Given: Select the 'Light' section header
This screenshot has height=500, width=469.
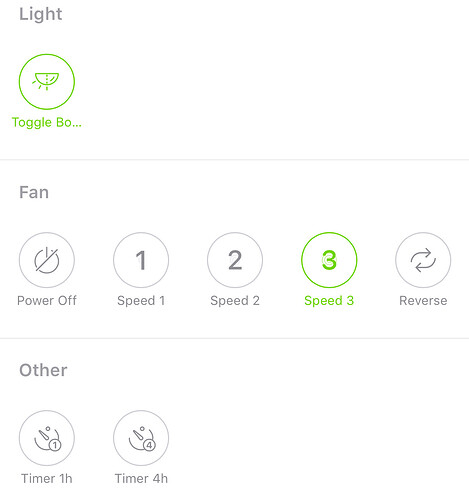Looking at the screenshot, I should click(x=41, y=14).
